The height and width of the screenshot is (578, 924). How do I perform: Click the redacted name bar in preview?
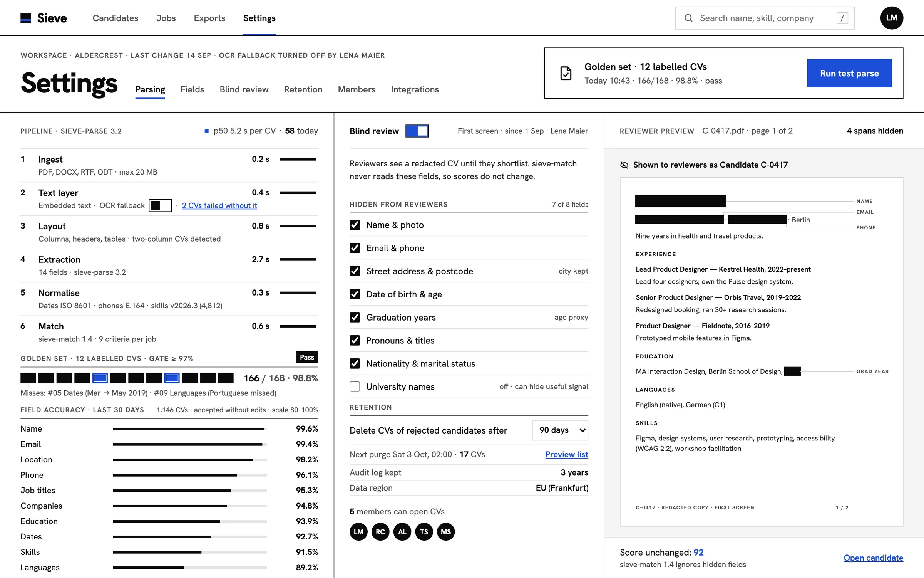[681, 201]
